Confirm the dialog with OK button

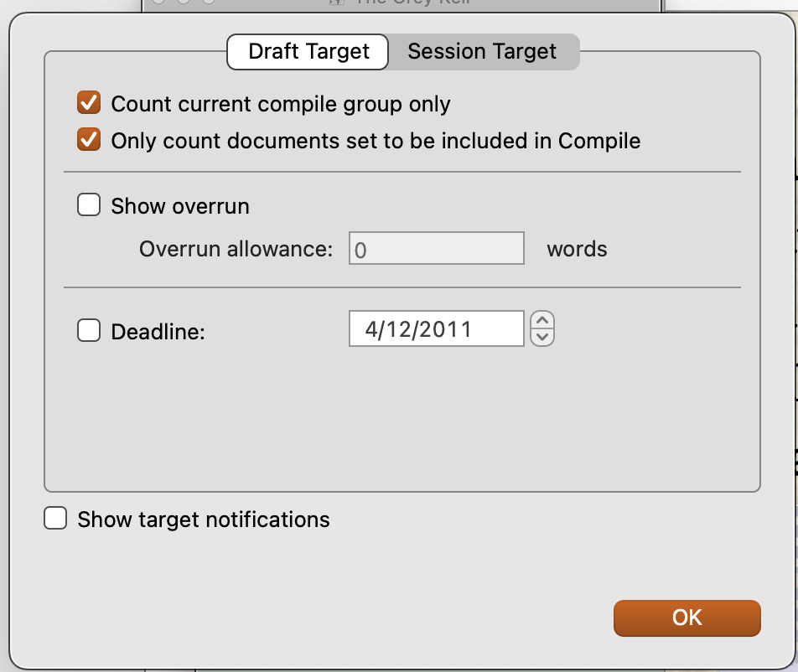point(687,618)
